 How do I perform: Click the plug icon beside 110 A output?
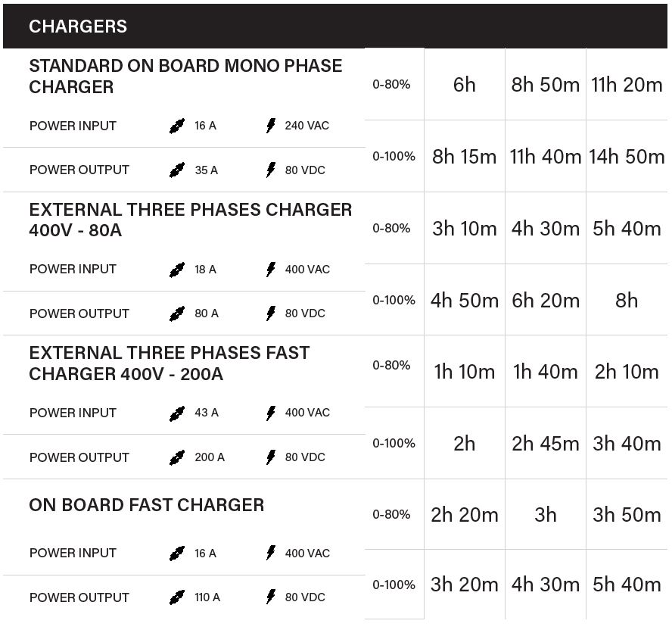click(177, 597)
